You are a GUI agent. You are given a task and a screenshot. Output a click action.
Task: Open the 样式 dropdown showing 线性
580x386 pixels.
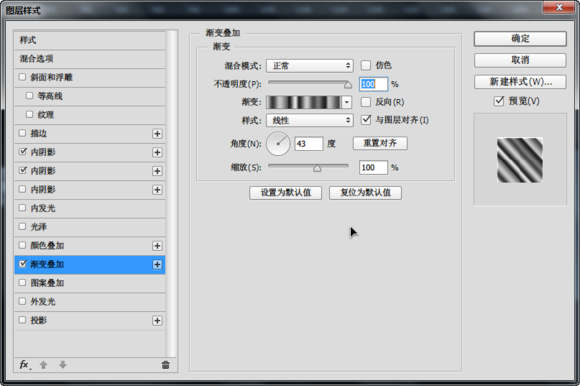[310, 120]
